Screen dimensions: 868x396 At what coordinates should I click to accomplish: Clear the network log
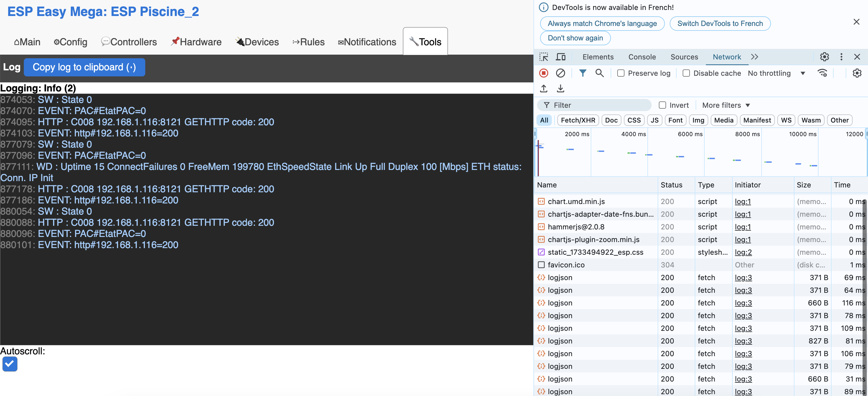click(x=560, y=73)
